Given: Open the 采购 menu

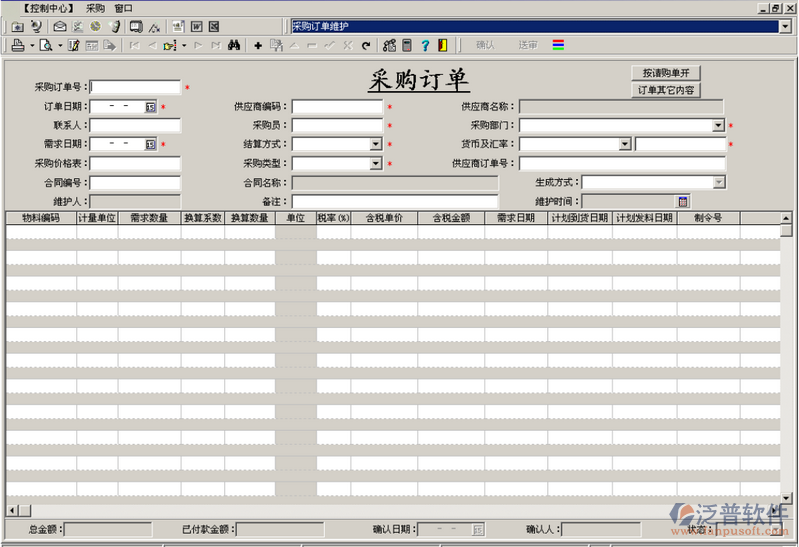Looking at the screenshot, I should tap(95, 8).
